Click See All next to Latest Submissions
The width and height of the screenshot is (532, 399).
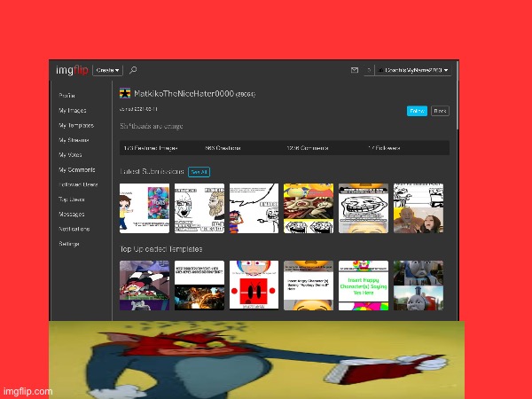pyautogui.click(x=199, y=172)
